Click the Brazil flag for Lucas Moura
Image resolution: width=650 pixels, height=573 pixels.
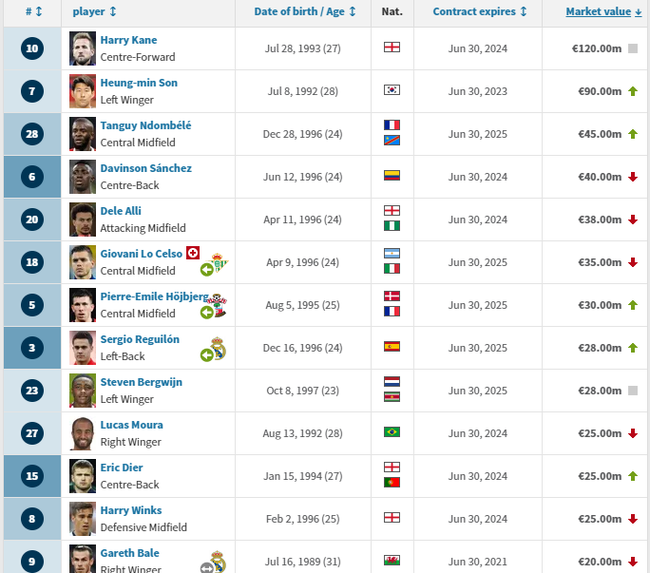392,432
